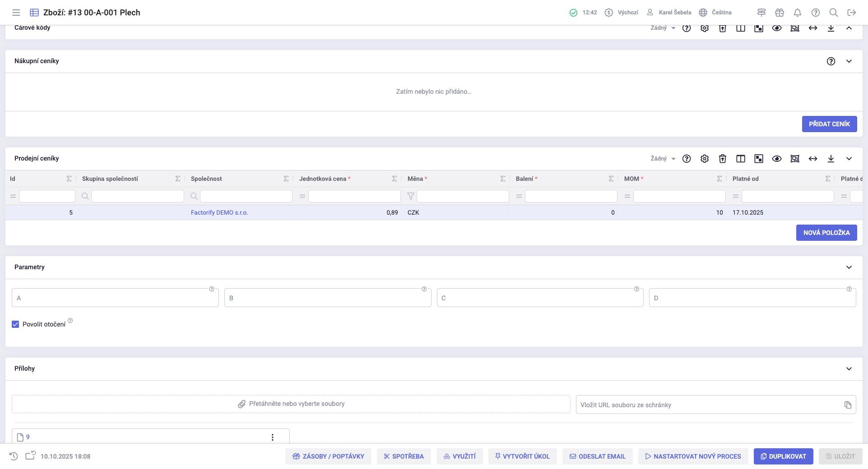Open attachment file 9
868x469 pixels.
pos(28,437)
